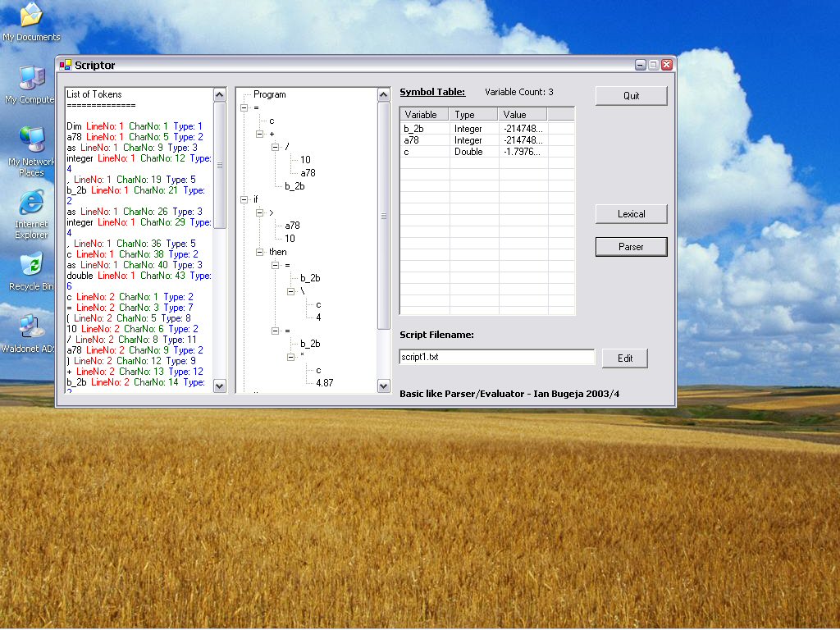Select the '4' leaf under the '\' node
The image size is (840, 630).
[318, 317]
